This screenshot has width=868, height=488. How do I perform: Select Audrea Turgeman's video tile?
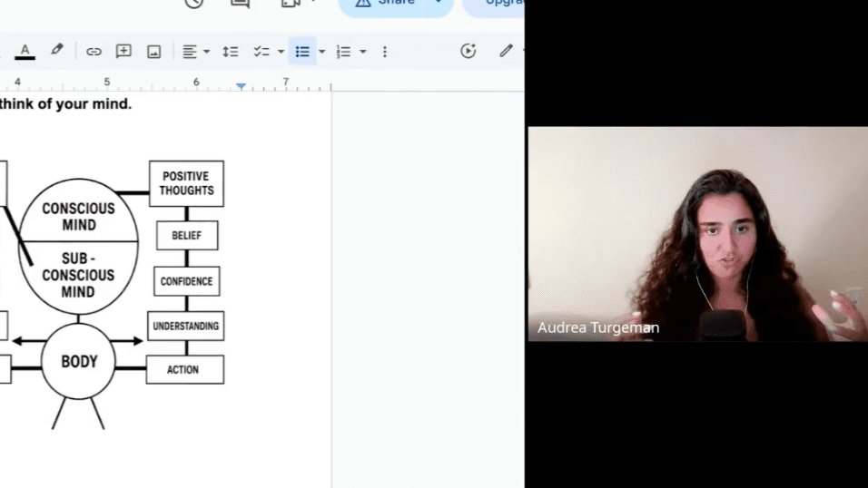pos(697,234)
